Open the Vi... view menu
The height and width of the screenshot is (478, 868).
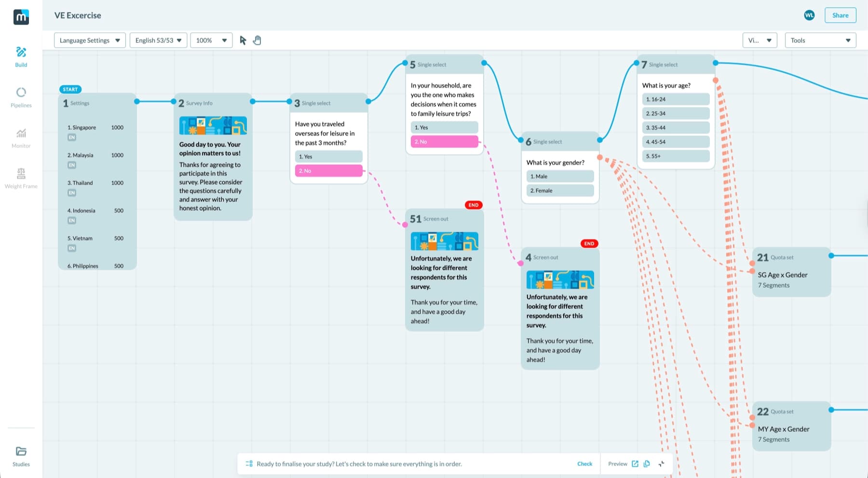759,40
